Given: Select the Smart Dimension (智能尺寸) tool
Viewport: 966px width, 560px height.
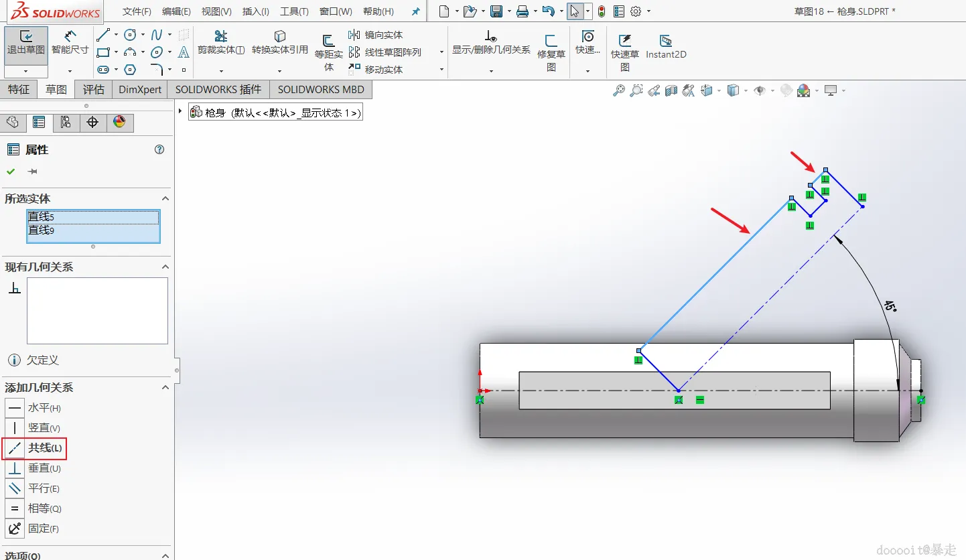Looking at the screenshot, I should pos(70,44).
